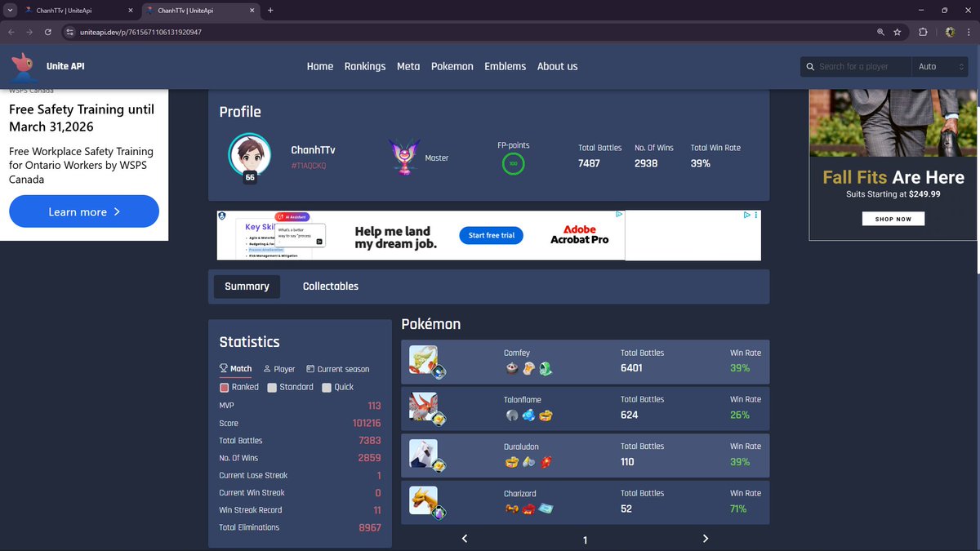Click Charizard's dumbbell held item icon

click(x=511, y=509)
